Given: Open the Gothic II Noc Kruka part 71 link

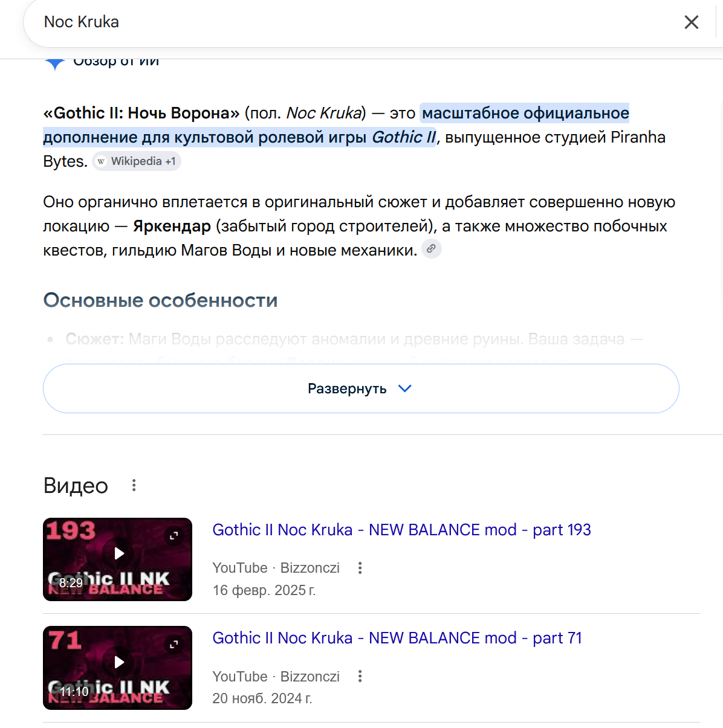Looking at the screenshot, I should tap(397, 638).
